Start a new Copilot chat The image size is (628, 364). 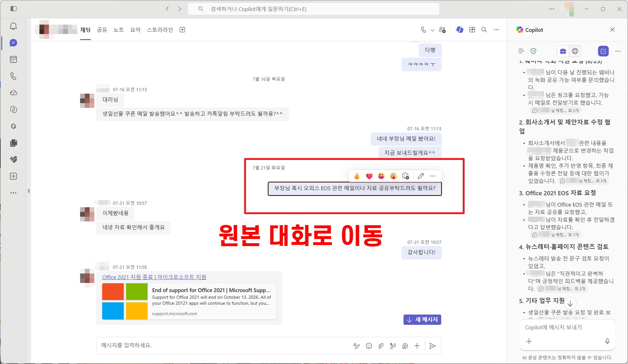603,51
